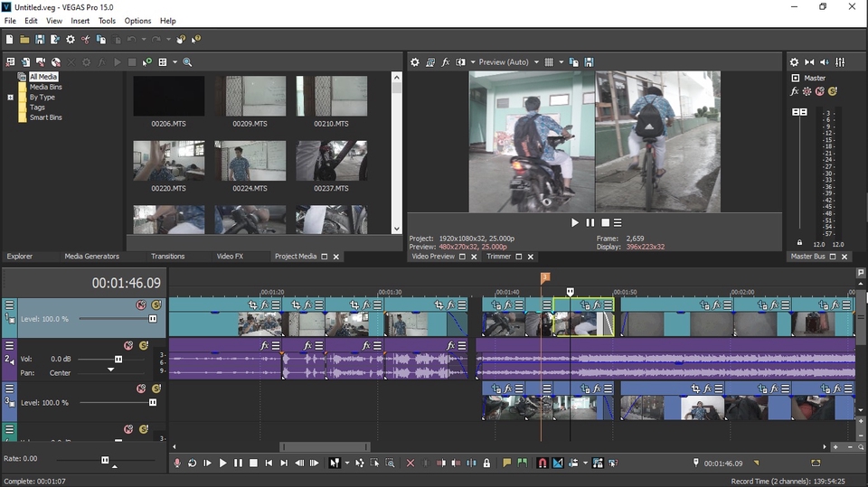868x487 pixels.
Task: Open the overlays grid dropdown arrow in preview
Action: point(561,62)
